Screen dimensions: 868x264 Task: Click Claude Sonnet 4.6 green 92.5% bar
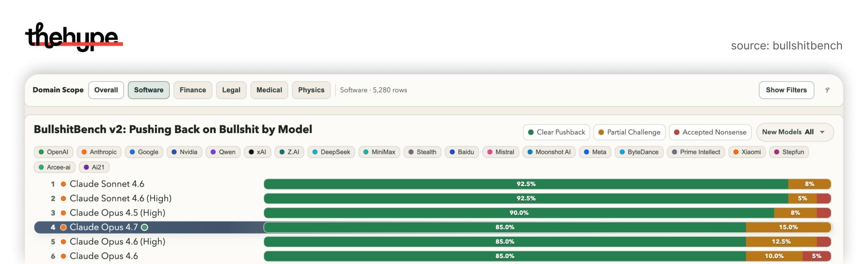[526, 184]
